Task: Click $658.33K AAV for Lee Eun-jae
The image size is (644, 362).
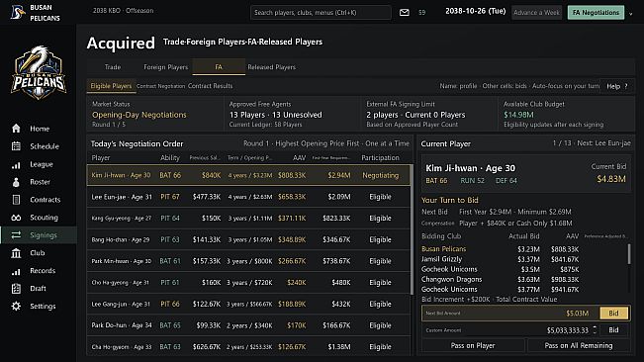Action: point(292,197)
